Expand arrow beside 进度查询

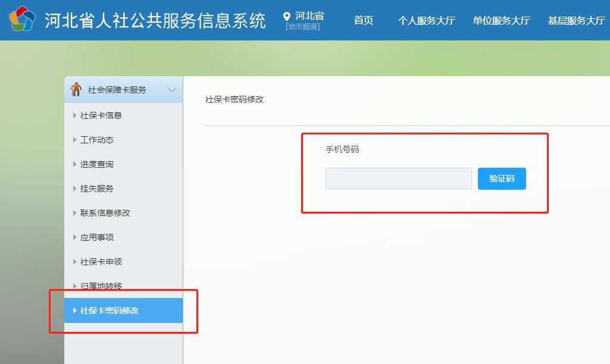[75, 164]
